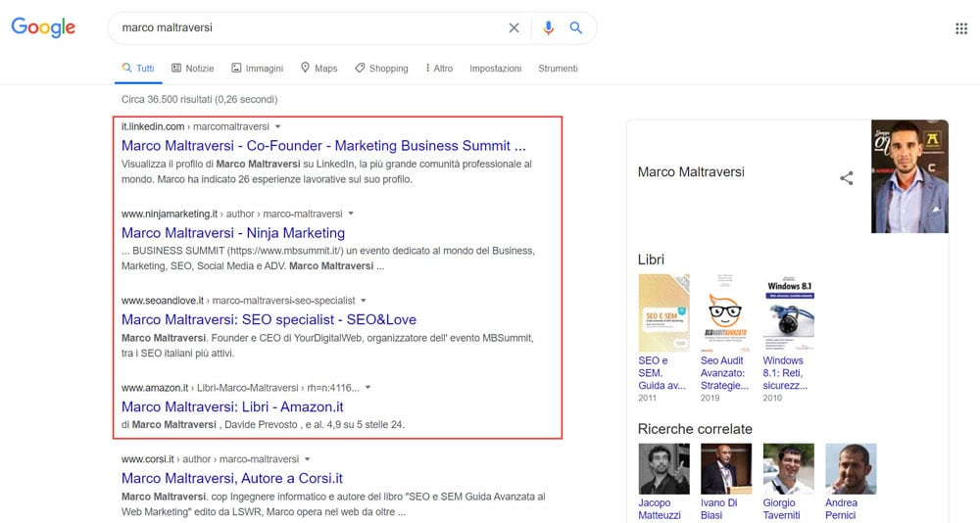This screenshot has height=523, width=980.
Task: Open SEO e SEM. Guida av... book link
Action: 661,373
